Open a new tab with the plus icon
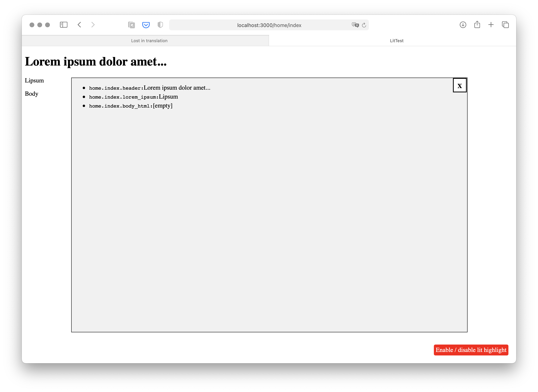Image resolution: width=538 pixels, height=392 pixels. click(491, 25)
